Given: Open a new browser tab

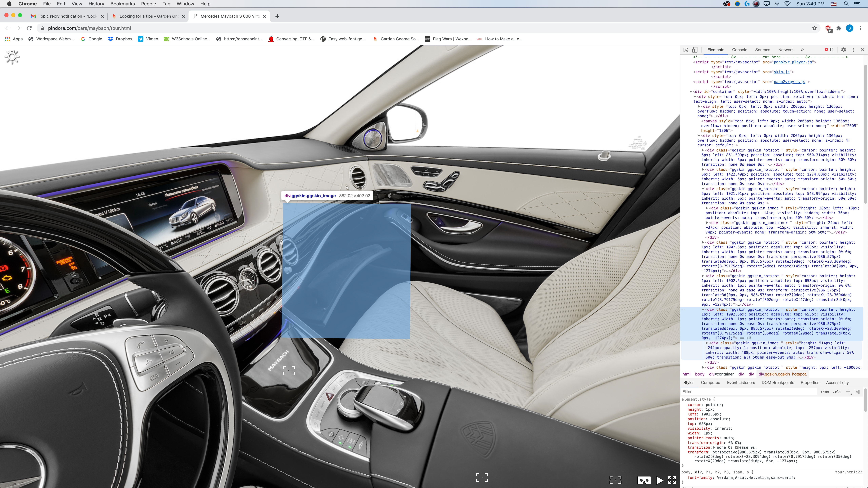Looking at the screenshot, I should [x=277, y=16].
